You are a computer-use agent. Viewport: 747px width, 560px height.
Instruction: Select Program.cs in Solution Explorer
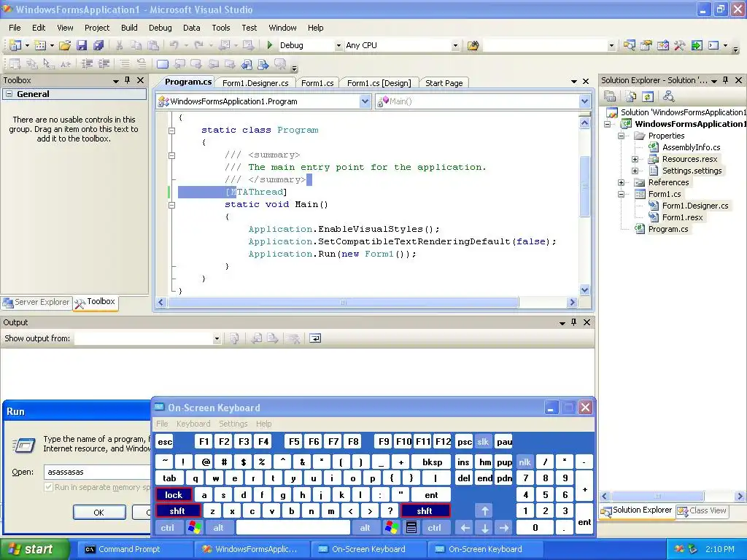(x=668, y=229)
